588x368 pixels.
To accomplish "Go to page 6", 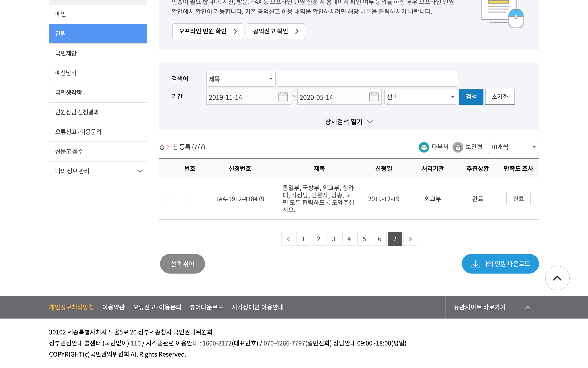I will tap(380, 239).
